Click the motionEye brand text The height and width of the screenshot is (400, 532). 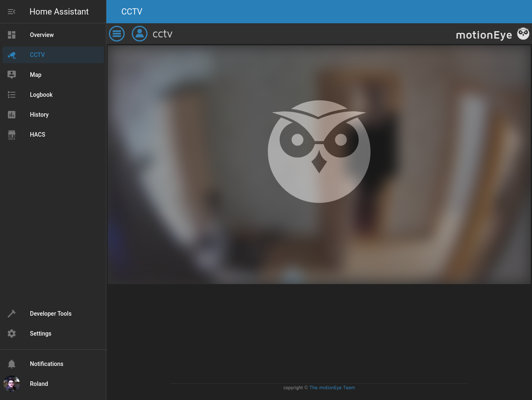pyautogui.click(x=484, y=35)
